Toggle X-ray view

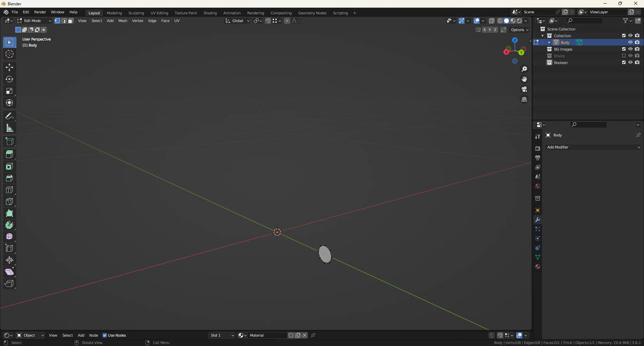pyautogui.click(x=491, y=21)
